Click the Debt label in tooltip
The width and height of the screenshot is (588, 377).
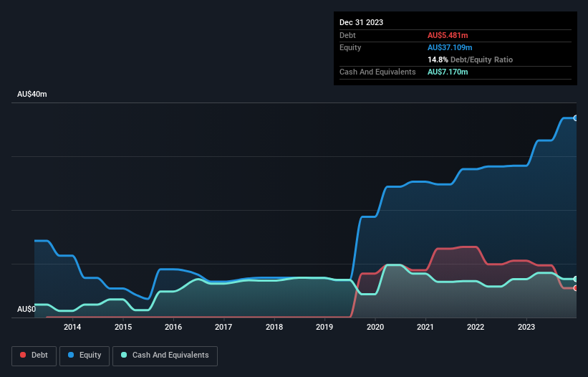point(347,35)
